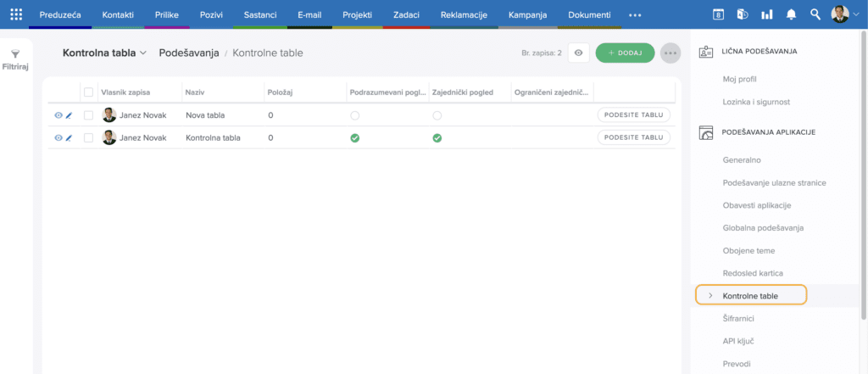868x374 pixels.
Task: Open Redosled kartica settings
Action: pos(753,273)
